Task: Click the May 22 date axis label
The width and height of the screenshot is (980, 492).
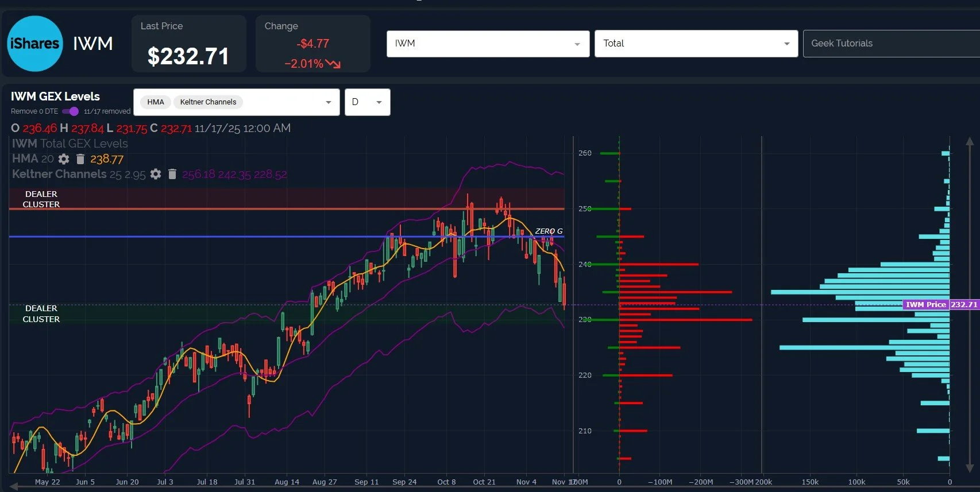Action: coord(47,482)
